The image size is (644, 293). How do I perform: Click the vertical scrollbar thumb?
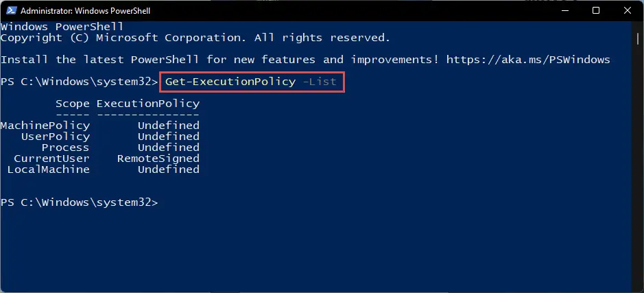click(638, 39)
